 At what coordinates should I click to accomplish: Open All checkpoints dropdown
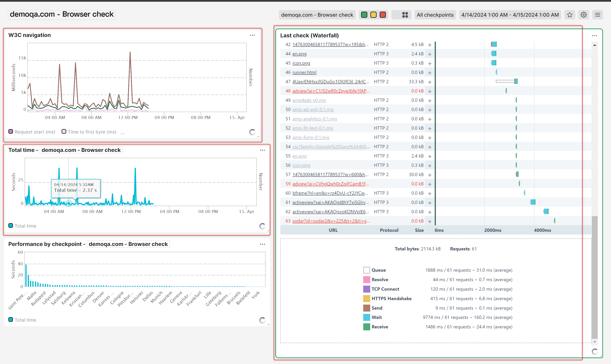tap(435, 15)
